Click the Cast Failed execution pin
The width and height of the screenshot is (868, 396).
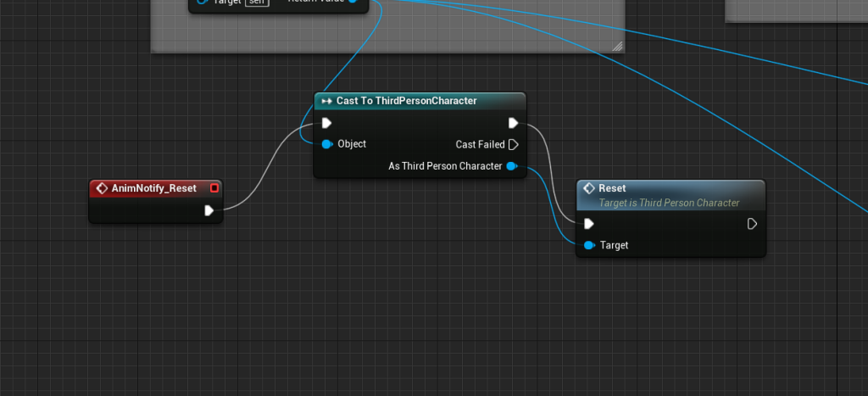coord(513,145)
